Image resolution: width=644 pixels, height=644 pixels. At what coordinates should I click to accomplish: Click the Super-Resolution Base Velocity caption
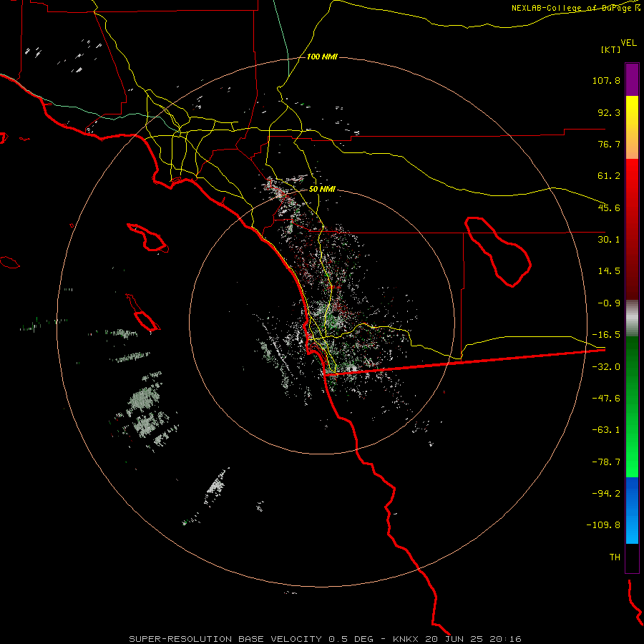point(251,639)
